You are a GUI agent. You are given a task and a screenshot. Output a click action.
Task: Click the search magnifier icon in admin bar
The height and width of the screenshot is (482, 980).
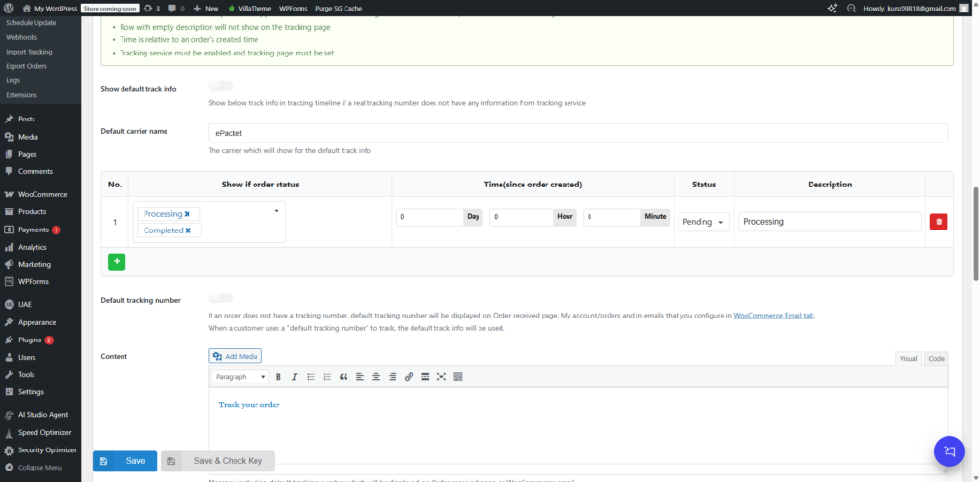click(851, 9)
